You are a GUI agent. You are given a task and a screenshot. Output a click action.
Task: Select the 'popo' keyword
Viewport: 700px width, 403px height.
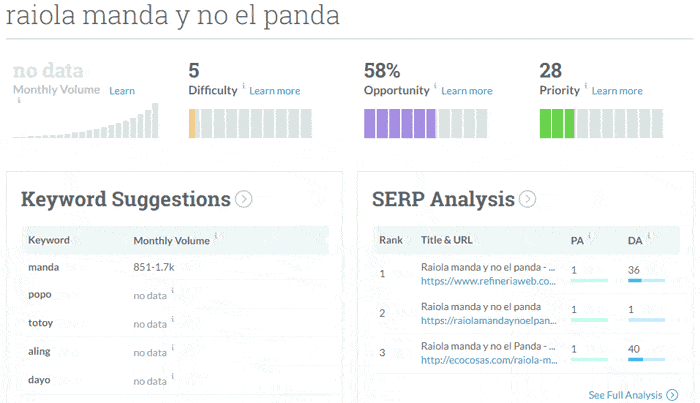pyautogui.click(x=40, y=295)
